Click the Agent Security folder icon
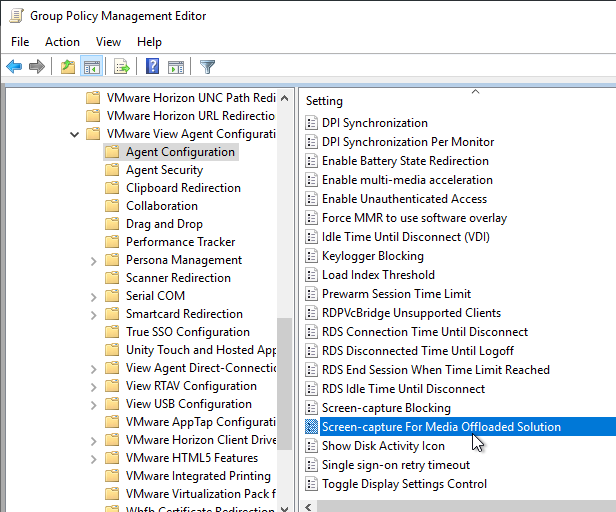Screen dimensions: 616x512 pos(112,170)
